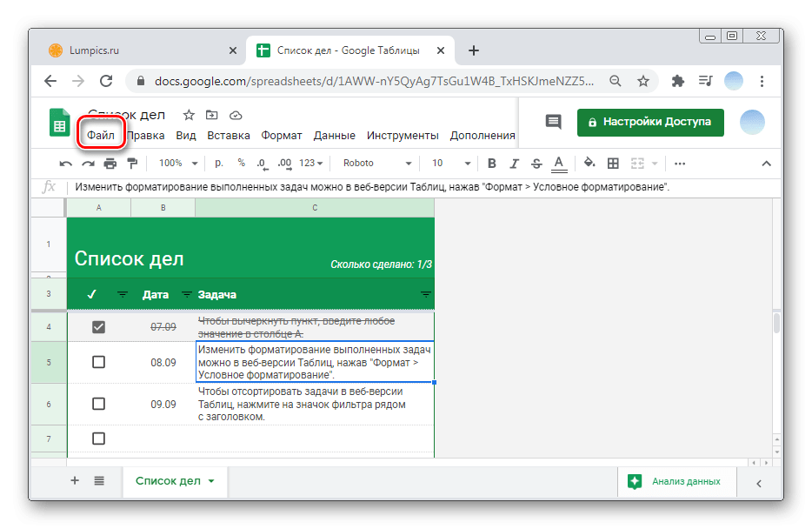This screenshot has height=529, width=812.
Task: Open fill color picker
Action: 589,164
